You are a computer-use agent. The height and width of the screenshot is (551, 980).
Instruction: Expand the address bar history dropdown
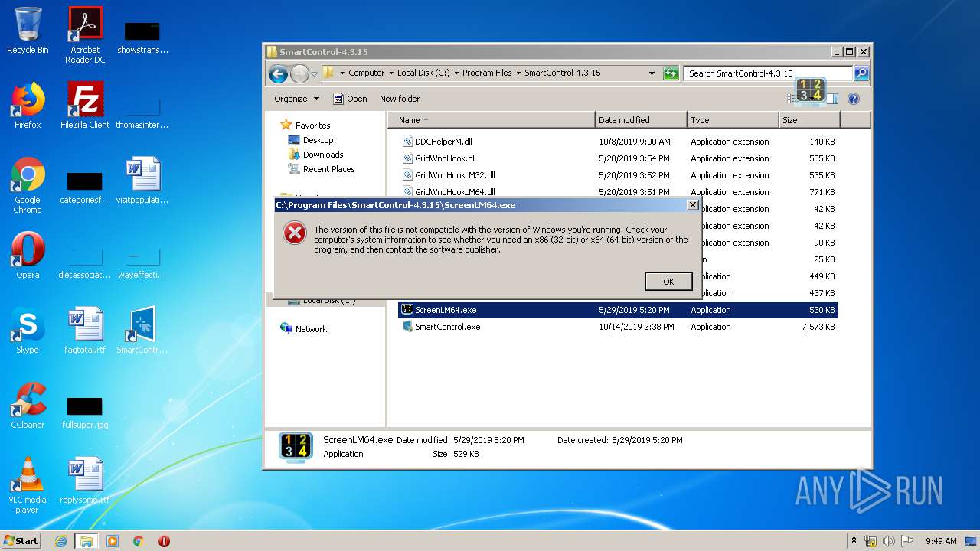tap(652, 73)
